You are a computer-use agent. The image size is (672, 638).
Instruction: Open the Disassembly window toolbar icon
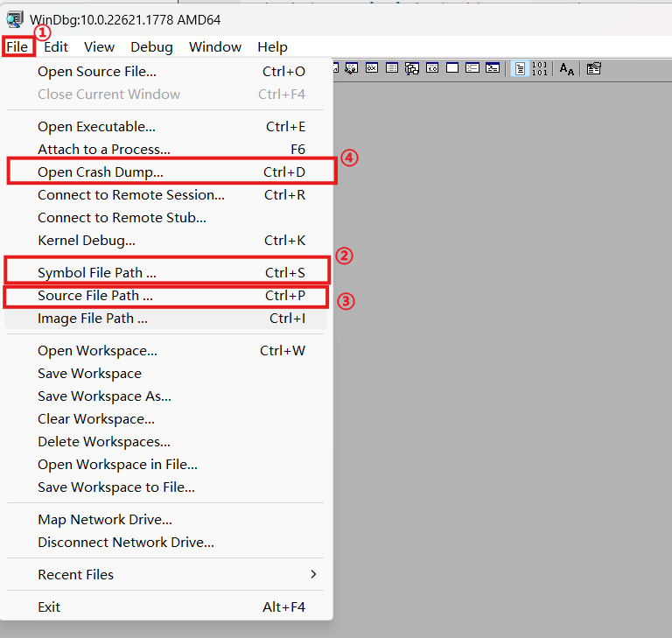[432, 68]
